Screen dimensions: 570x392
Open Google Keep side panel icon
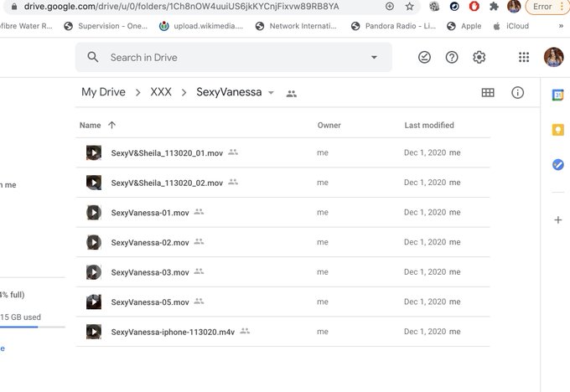click(557, 130)
